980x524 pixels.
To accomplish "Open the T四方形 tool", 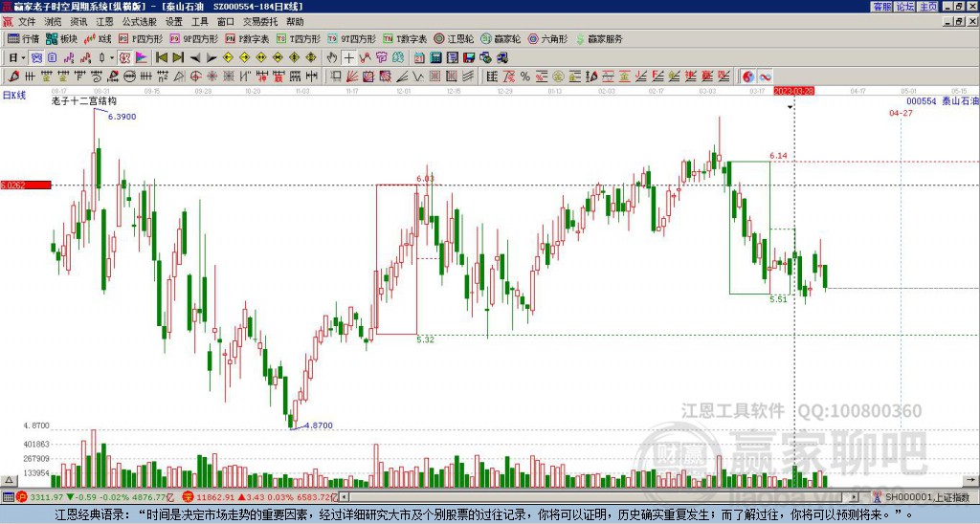I will click(x=299, y=38).
